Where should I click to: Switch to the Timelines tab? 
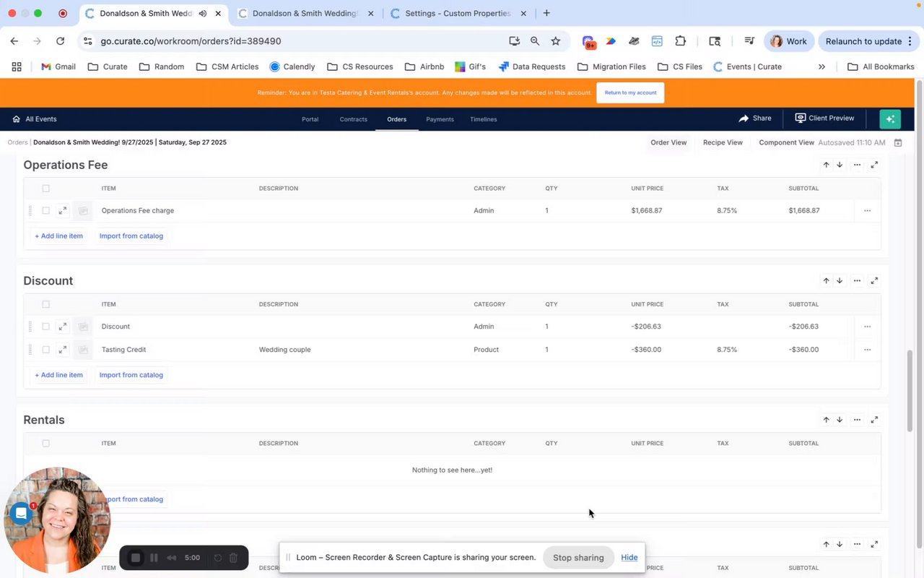tap(484, 119)
